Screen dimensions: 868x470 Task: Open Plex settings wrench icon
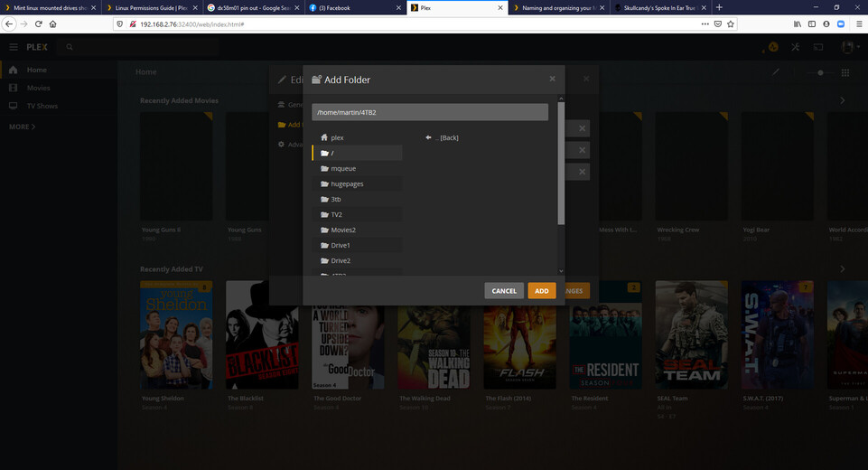tap(796, 47)
